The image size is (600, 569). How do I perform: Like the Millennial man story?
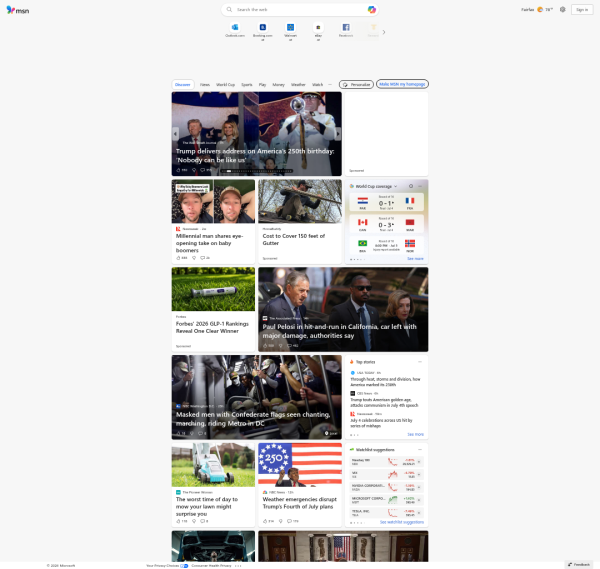tap(178, 258)
